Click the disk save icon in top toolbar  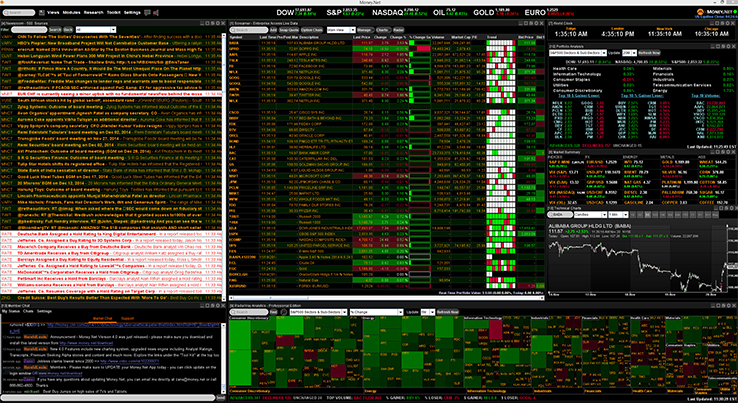pyautogui.click(x=42, y=13)
